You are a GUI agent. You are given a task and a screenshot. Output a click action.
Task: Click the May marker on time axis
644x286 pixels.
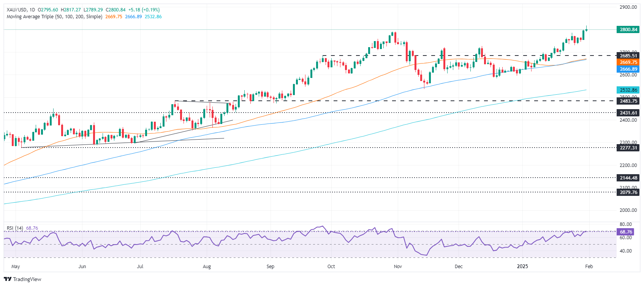pyautogui.click(x=16, y=266)
